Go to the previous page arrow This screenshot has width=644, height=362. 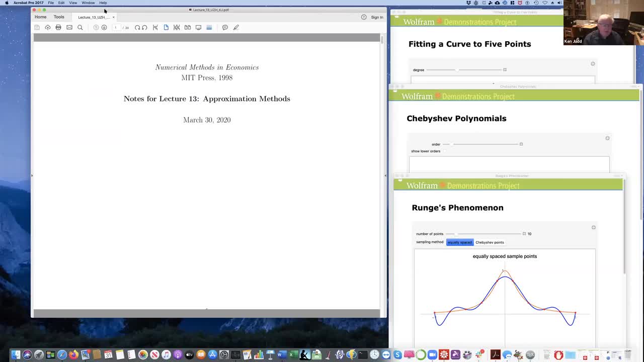tap(96, 27)
